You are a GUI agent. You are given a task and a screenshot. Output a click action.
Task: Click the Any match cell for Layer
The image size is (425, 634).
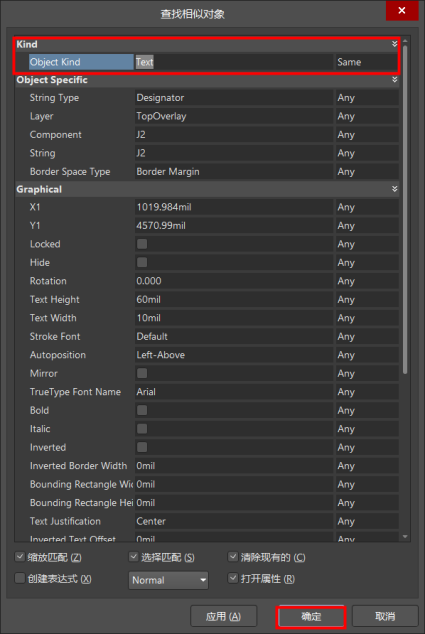(367, 116)
